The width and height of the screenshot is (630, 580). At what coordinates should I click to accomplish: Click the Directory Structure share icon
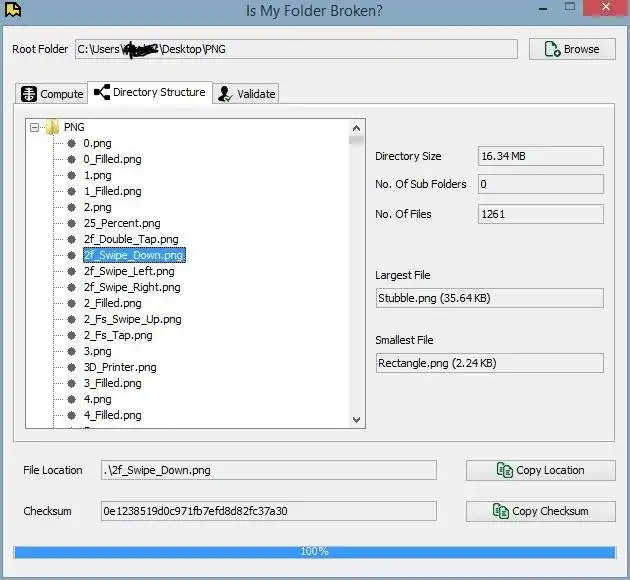[x=102, y=92]
